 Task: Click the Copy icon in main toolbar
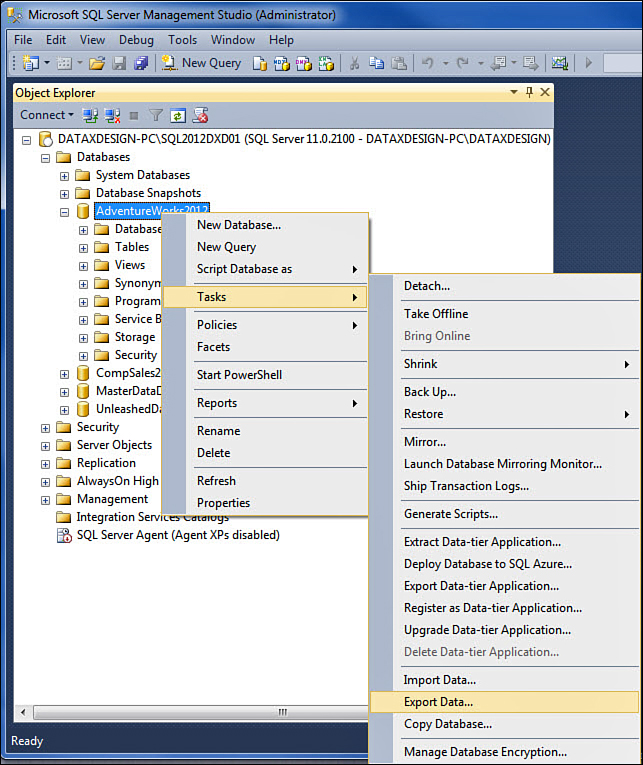pyautogui.click(x=376, y=63)
